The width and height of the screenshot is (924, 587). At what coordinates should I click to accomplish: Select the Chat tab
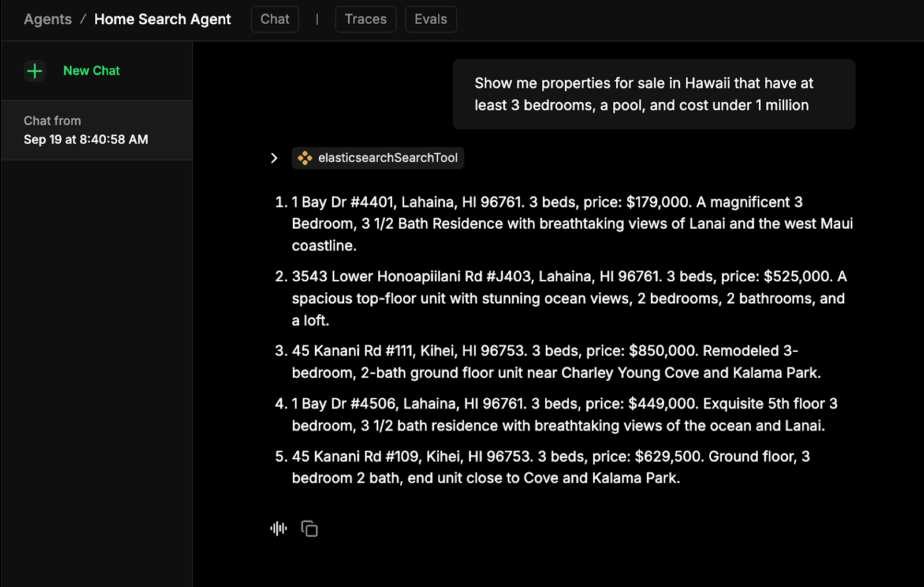[274, 19]
